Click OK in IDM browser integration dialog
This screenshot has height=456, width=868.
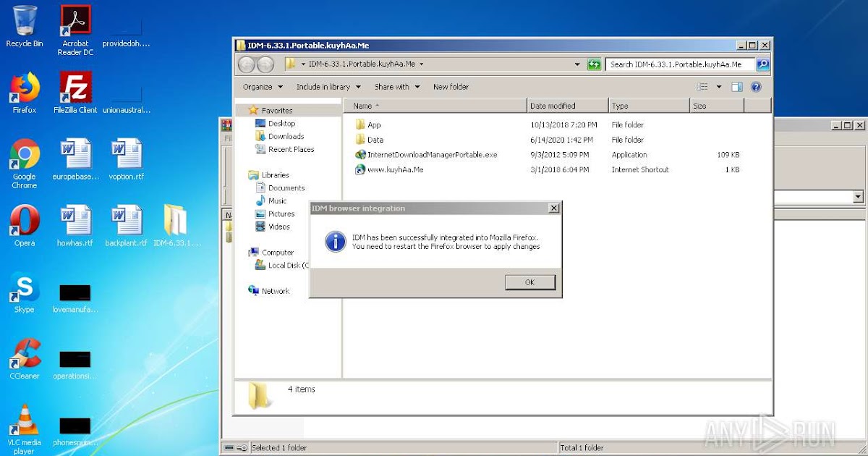[529, 282]
